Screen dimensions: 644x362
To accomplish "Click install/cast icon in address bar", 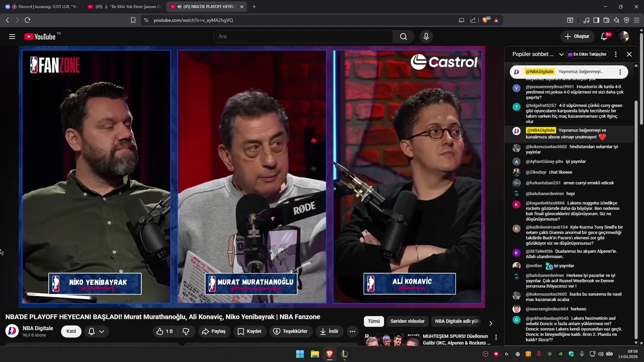I will coord(461,20).
